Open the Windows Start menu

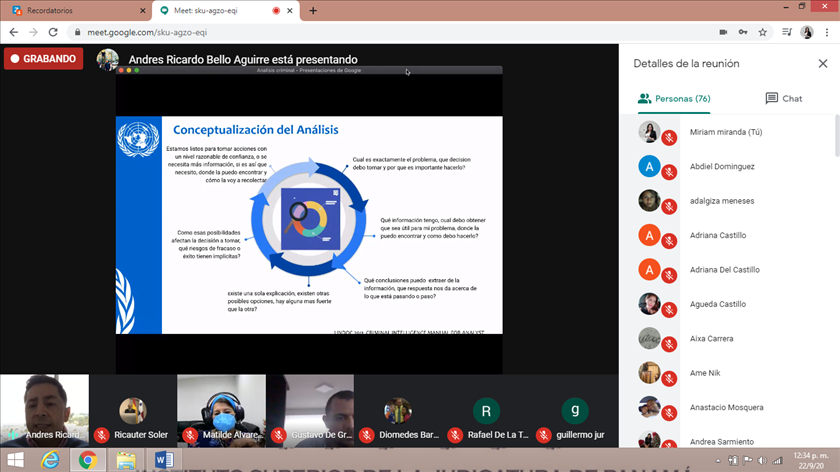[x=16, y=460]
